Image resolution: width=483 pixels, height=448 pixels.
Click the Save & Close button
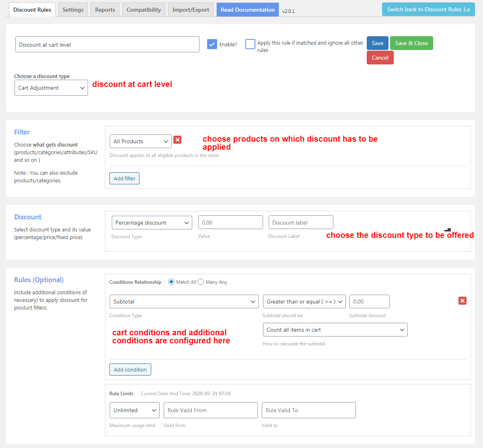(x=411, y=43)
